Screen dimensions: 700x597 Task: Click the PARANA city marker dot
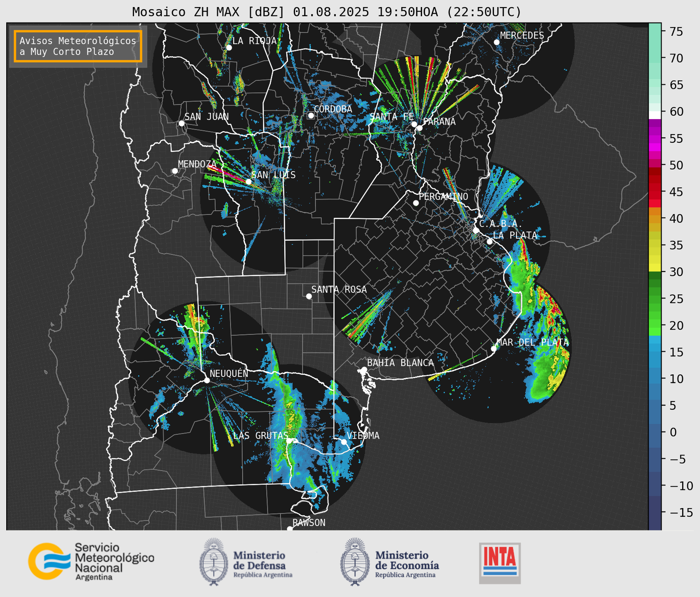pyautogui.click(x=420, y=128)
